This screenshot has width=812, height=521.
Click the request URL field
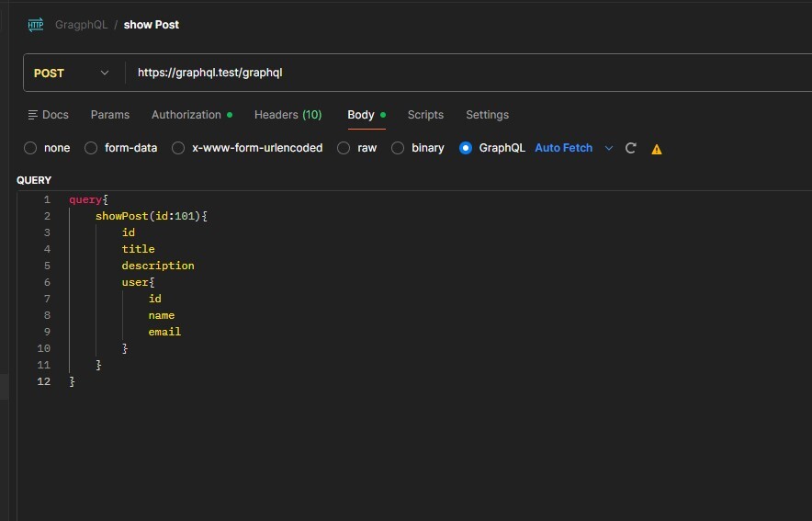pos(459,73)
